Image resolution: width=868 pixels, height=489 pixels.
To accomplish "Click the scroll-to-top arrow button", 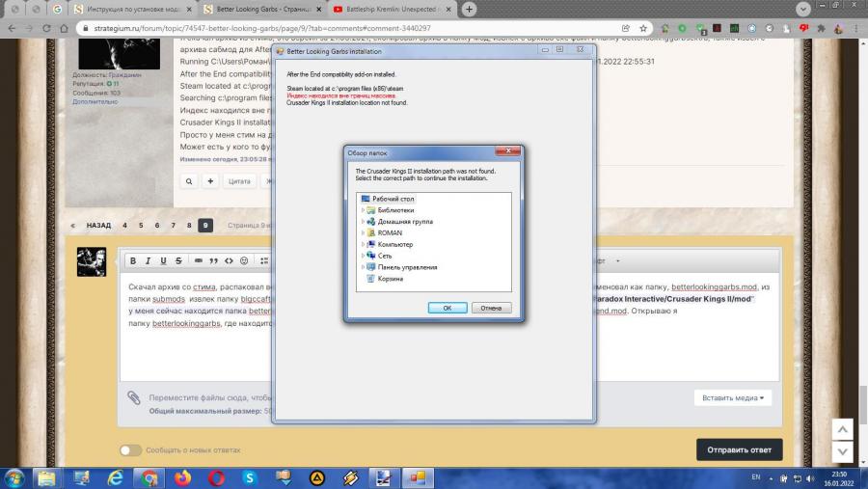I will [843, 430].
